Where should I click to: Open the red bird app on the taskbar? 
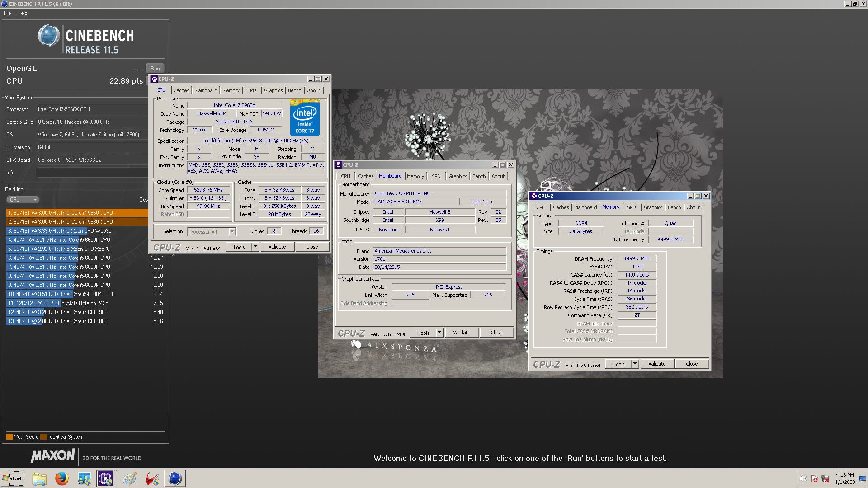[x=152, y=479]
